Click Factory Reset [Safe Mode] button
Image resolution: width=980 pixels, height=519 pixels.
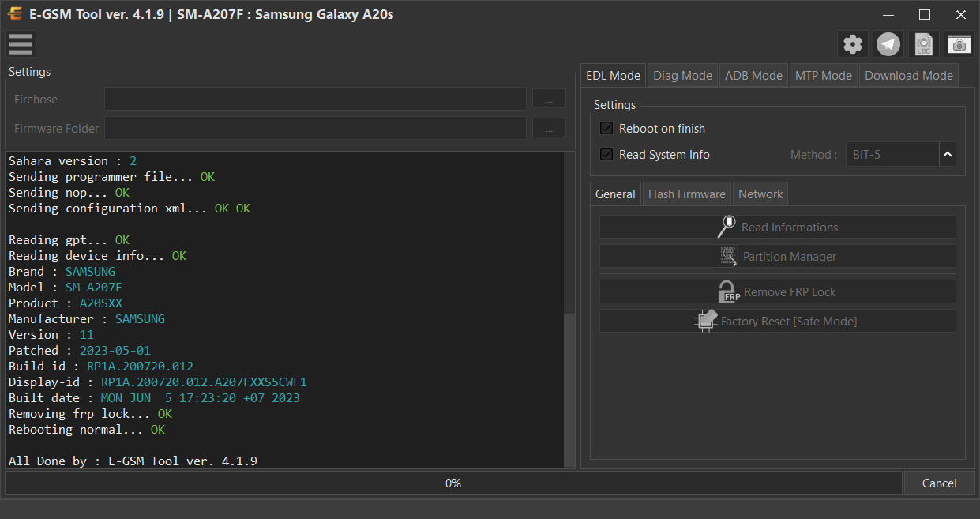pos(777,321)
